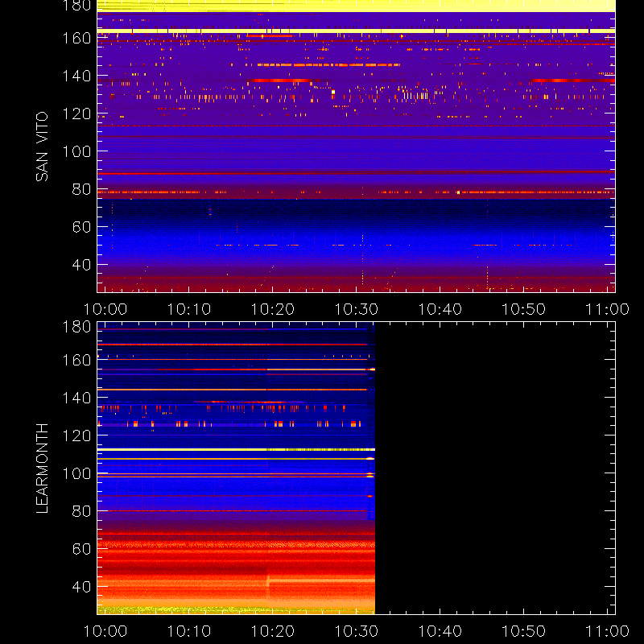Click the 11:00 time label of San Vito plot
The width and height of the screenshot is (644, 644).
(607, 309)
